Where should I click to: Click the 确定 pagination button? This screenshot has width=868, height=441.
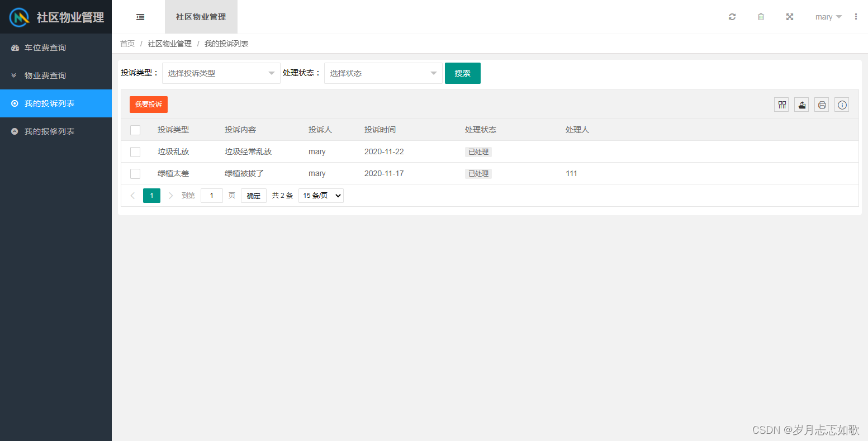click(x=254, y=196)
